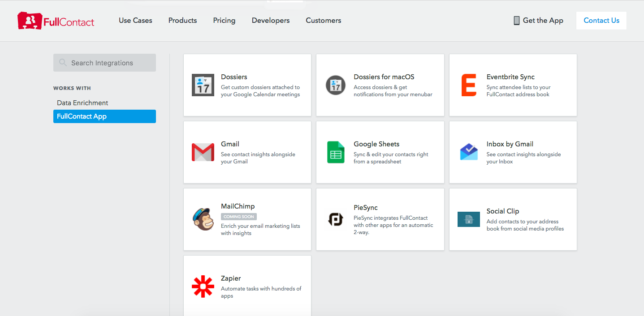This screenshot has width=644, height=316.
Task: Click the Dossiers calendar icon
Action: tap(203, 85)
